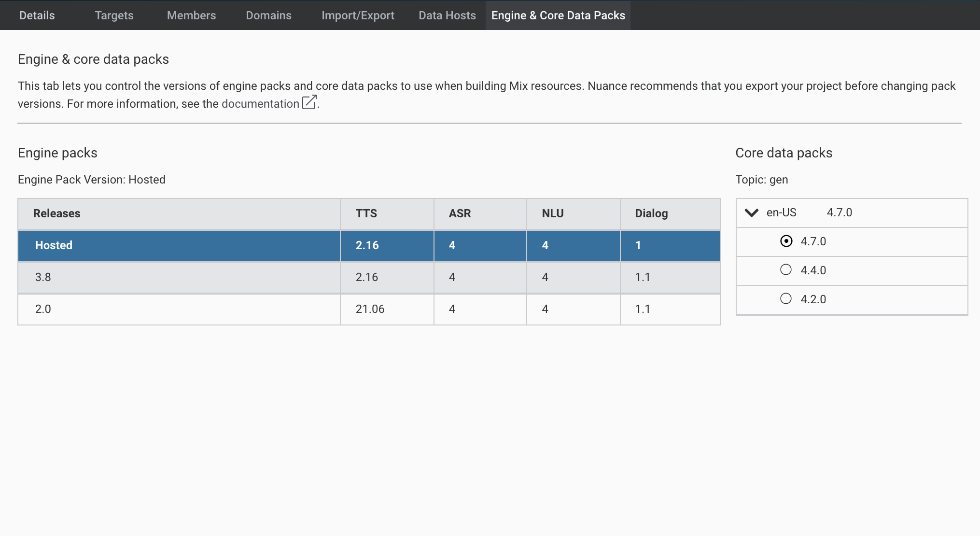
Task: Click the Releases column header
Action: pos(57,213)
